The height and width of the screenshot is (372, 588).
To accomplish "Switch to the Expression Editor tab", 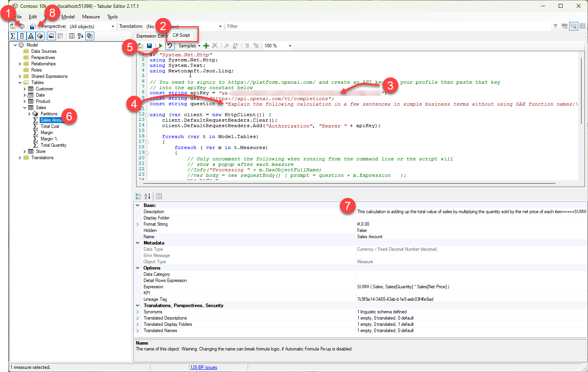I will [x=152, y=35].
